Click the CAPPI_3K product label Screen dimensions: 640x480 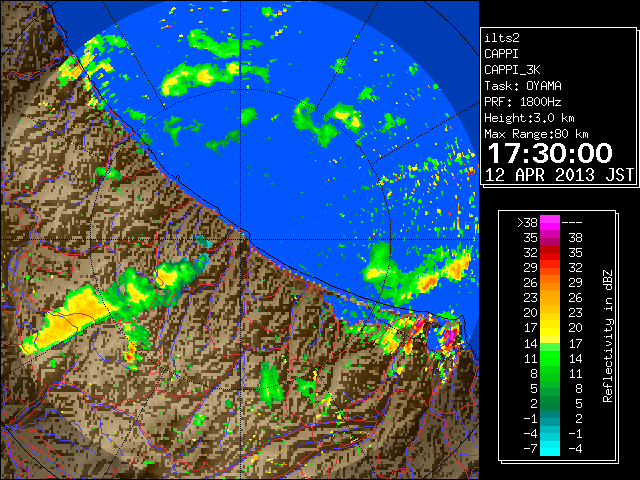point(512,70)
